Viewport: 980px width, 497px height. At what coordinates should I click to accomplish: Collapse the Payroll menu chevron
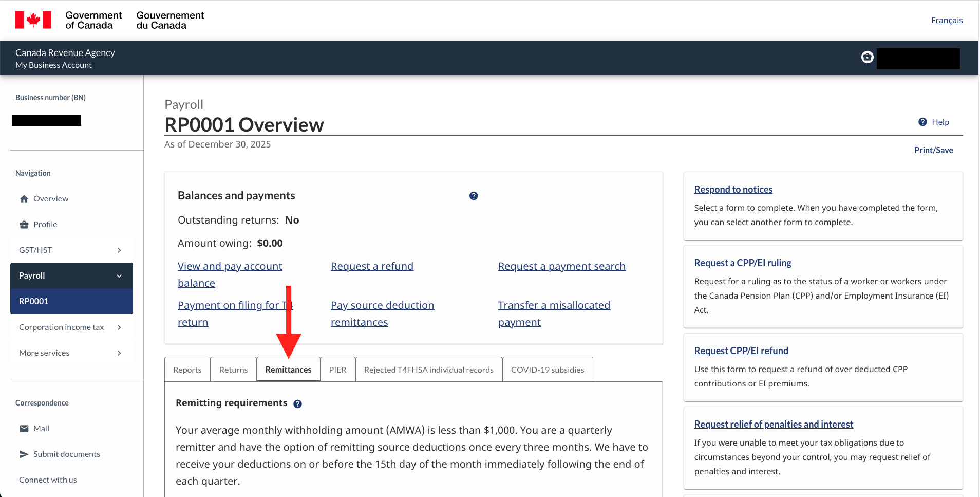pyautogui.click(x=119, y=276)
